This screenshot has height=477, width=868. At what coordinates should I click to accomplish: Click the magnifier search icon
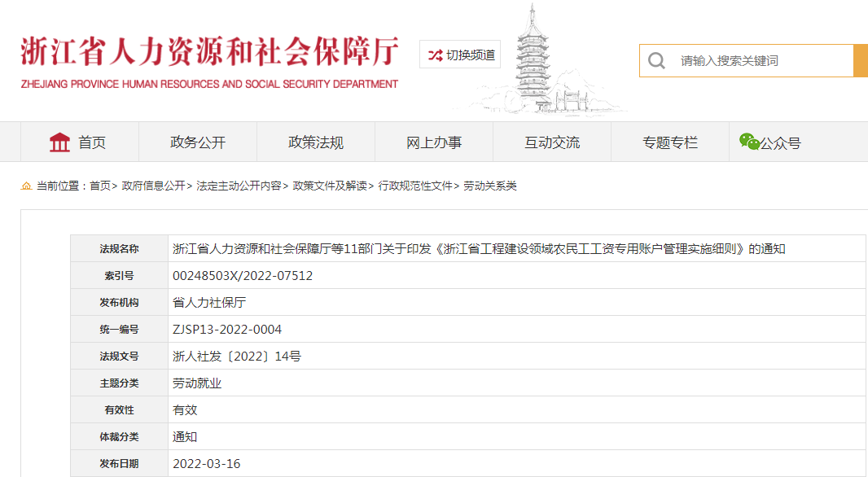point(656,60)
